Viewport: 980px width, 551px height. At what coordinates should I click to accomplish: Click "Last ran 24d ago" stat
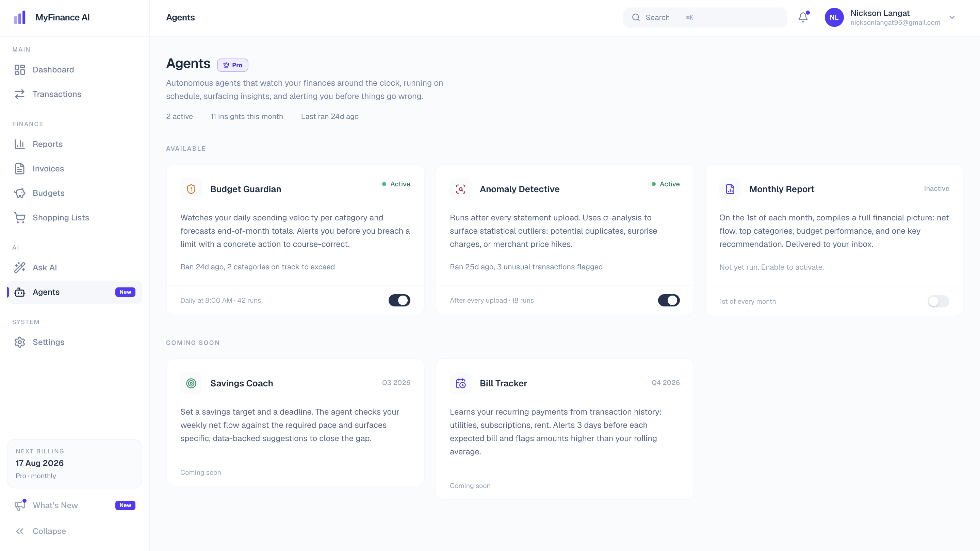(330, 116)
